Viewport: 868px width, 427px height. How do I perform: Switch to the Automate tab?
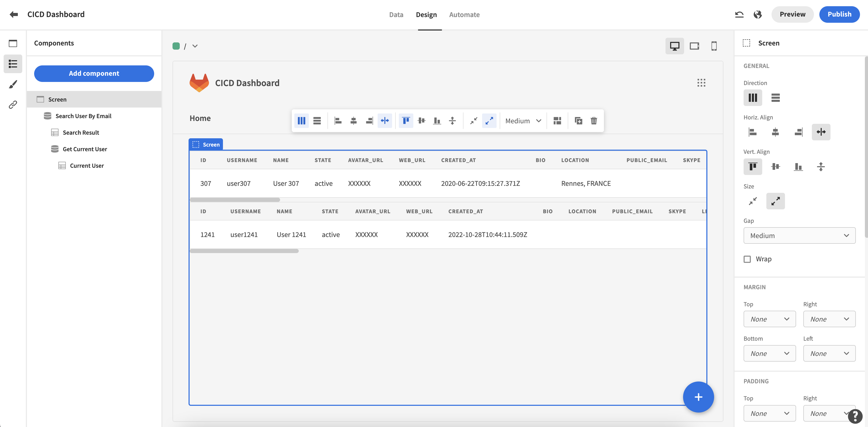pyautogui.click(x=464, y=14)
